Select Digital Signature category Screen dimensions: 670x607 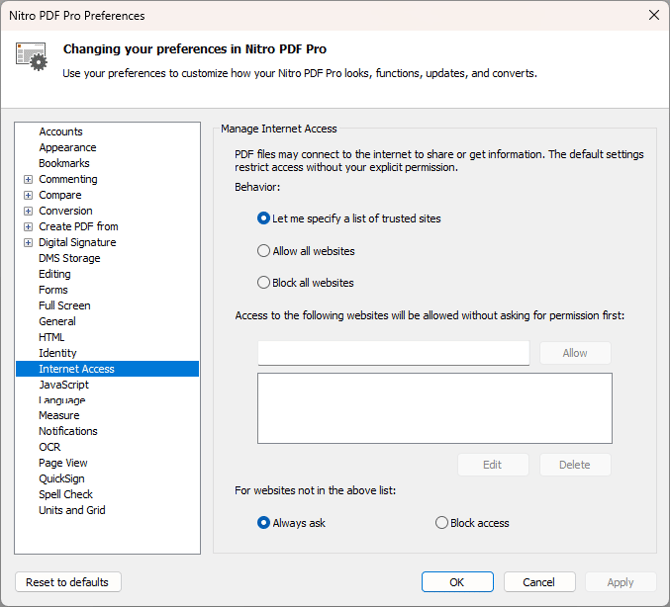click(77, 242)
